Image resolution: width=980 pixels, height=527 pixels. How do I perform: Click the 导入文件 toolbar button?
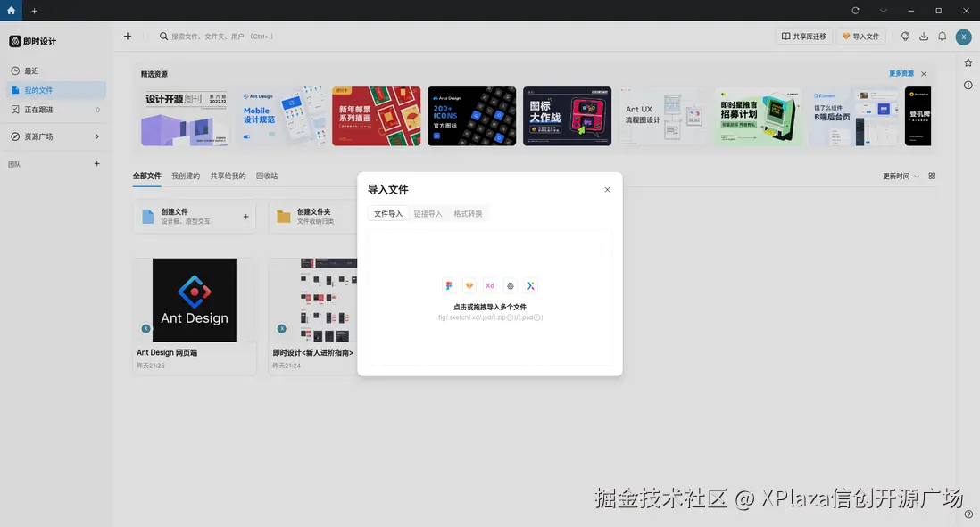pos(860,37)
